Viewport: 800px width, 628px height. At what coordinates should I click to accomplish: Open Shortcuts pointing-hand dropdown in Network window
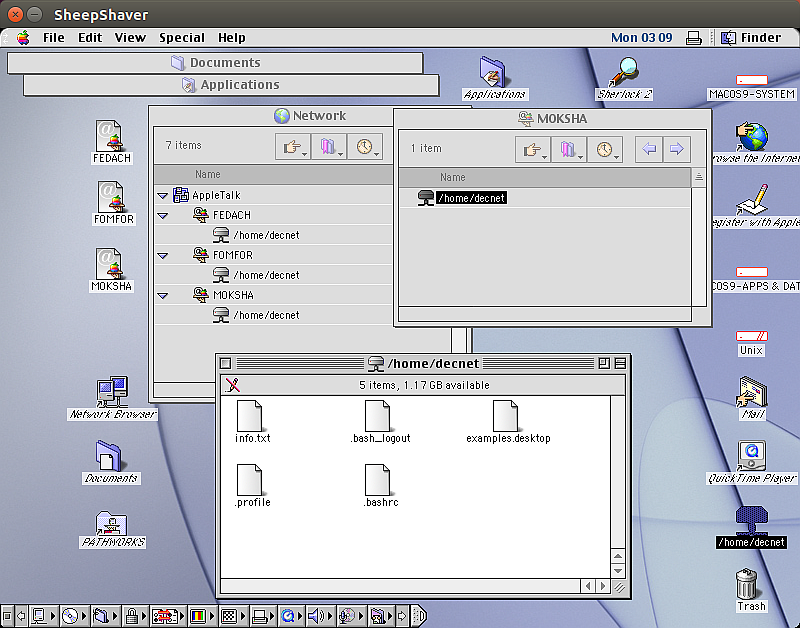[293, 147]
